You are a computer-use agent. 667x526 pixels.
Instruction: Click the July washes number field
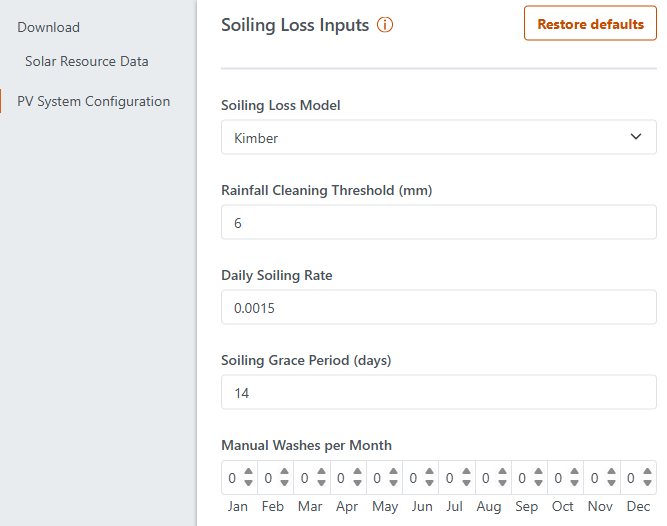(x=450, y=478)
